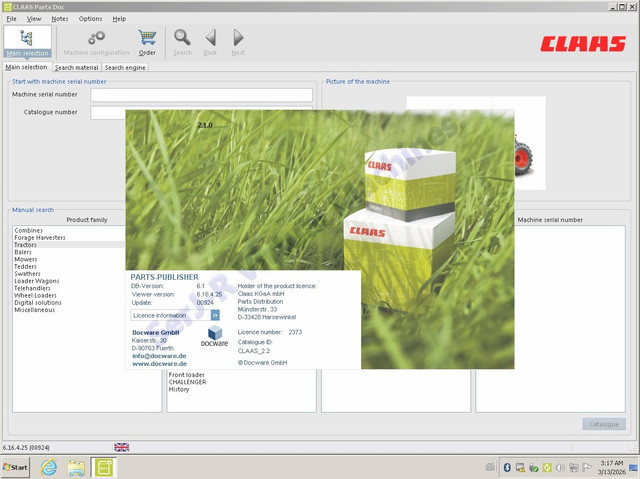
Task: Select Miscellaneous product family
Action: tap(34, 310)
